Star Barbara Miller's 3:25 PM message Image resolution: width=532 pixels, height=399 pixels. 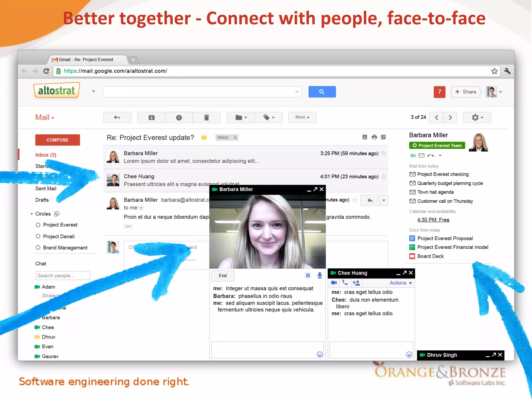point(383,153)
